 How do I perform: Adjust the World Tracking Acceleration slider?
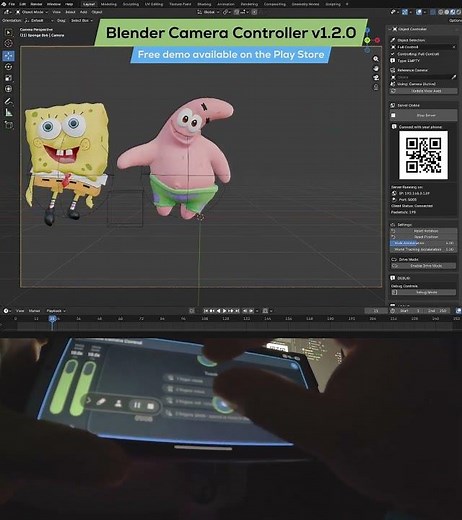click(423, 249)
